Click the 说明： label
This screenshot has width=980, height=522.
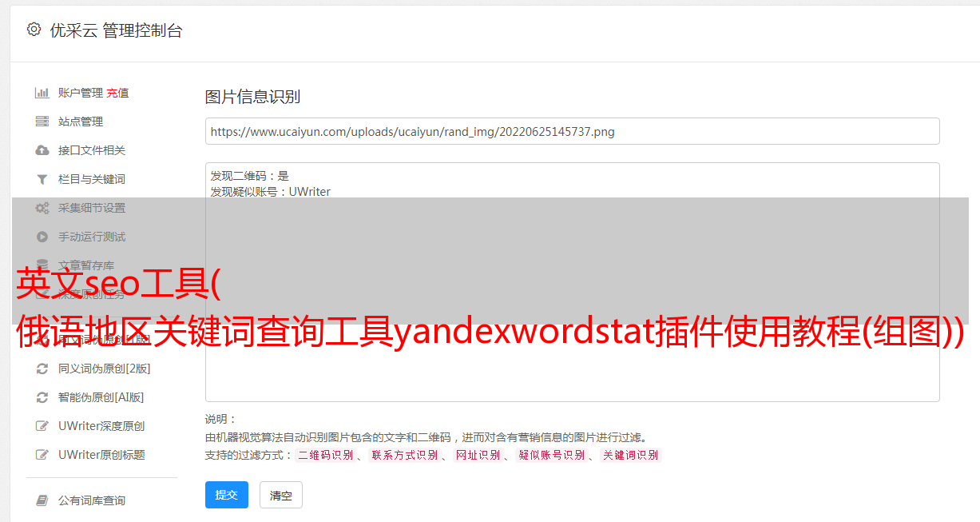pyautogui.click(x=221, y=419)
